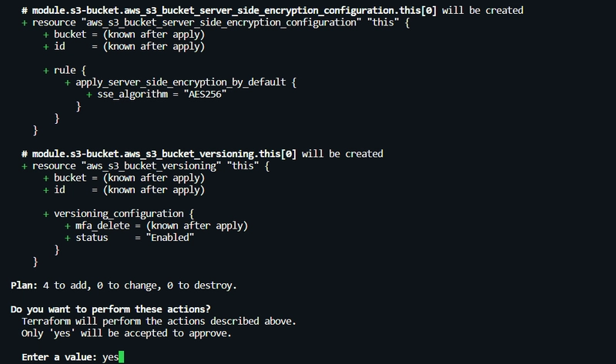This screenshot has height=364, width=616.
Task: Click the id attribute under the encryption resource
Action: pos(124,46)
